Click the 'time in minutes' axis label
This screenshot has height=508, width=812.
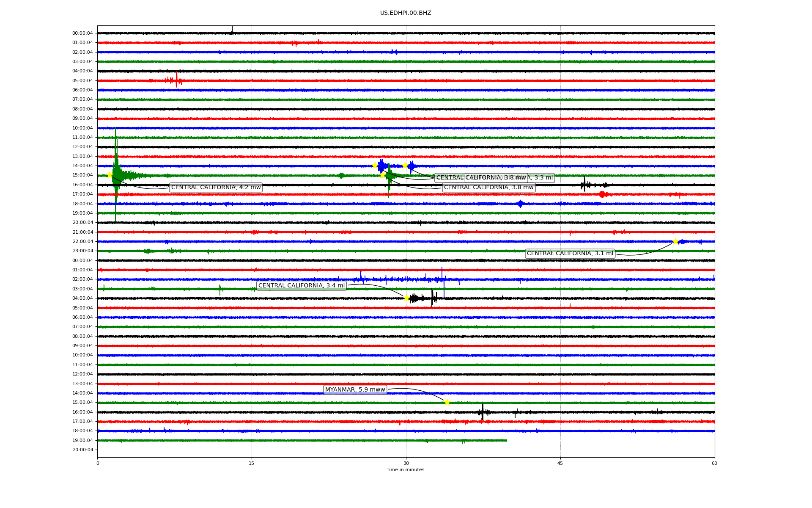pos(406,470)
